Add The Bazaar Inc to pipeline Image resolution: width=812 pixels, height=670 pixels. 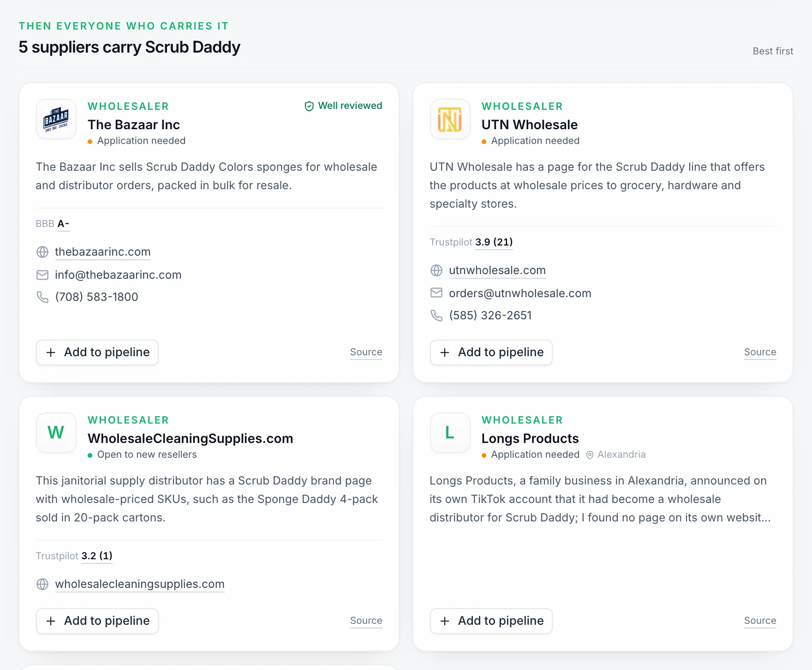point(97,353)
